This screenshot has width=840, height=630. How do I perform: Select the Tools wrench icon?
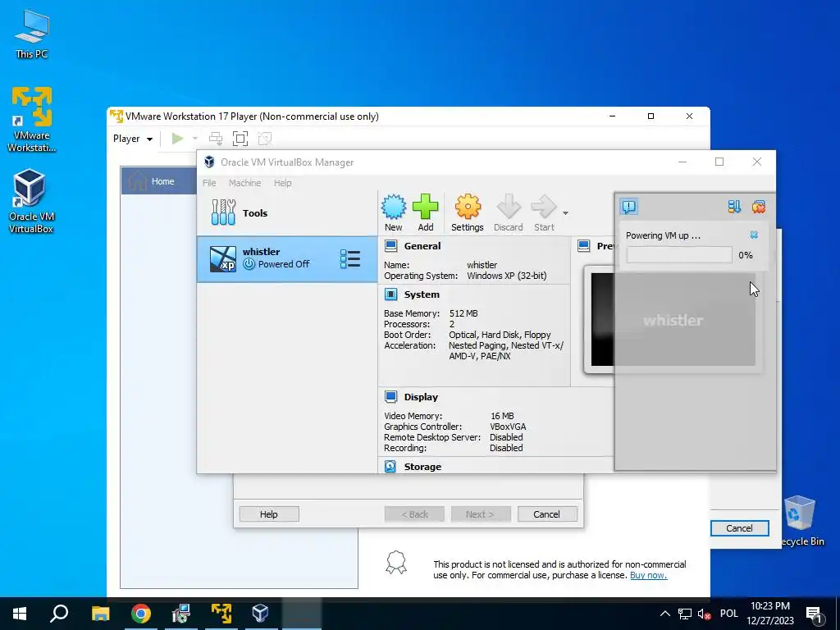click(x=223, y=212)
